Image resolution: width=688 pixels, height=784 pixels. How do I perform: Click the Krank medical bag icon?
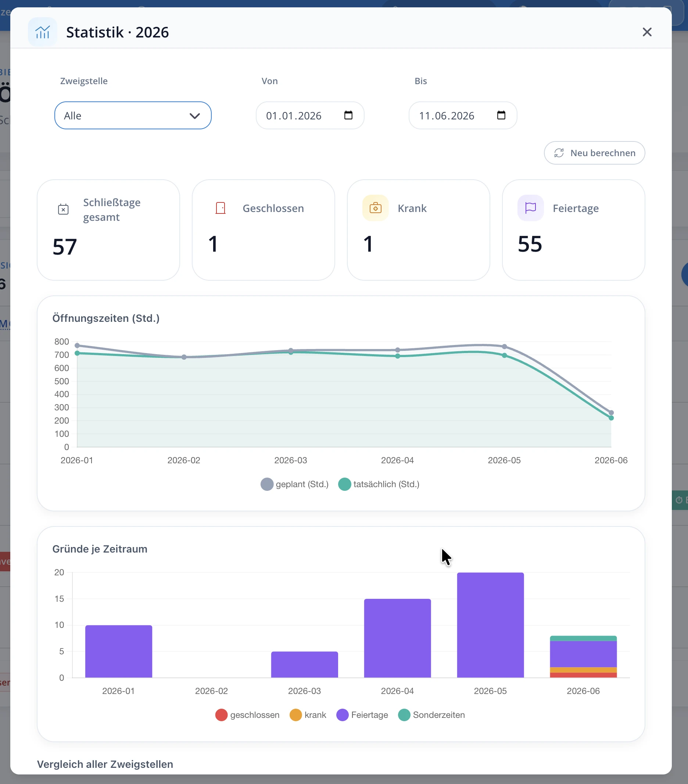[x=375, y=208]
